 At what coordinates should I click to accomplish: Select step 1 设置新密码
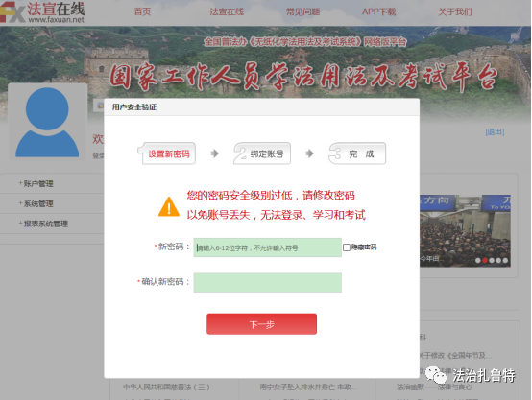[x=166, y=153]
